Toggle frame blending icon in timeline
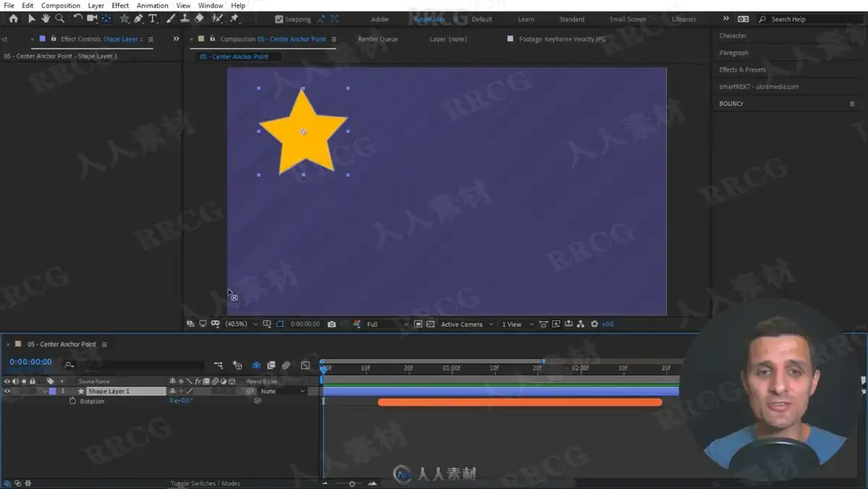This screenshot has width=868, height=489. pos(271,365)
